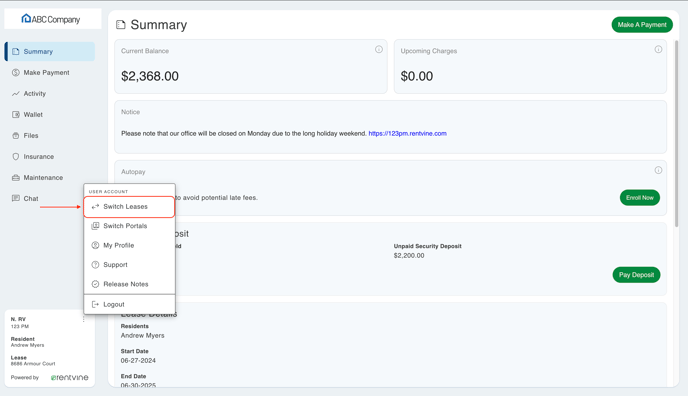Click the Unpaid Security Deposit label
688x396 pixels.
[x=427, y=246]
